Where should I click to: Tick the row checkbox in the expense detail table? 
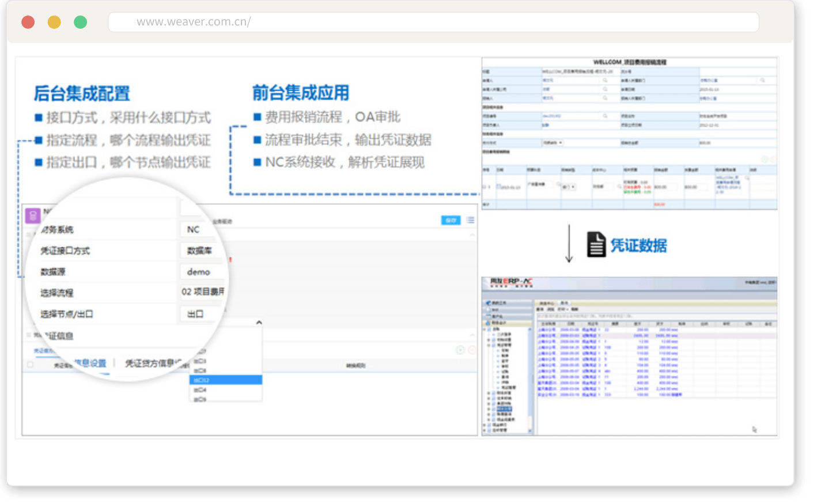tap(485, 187)
